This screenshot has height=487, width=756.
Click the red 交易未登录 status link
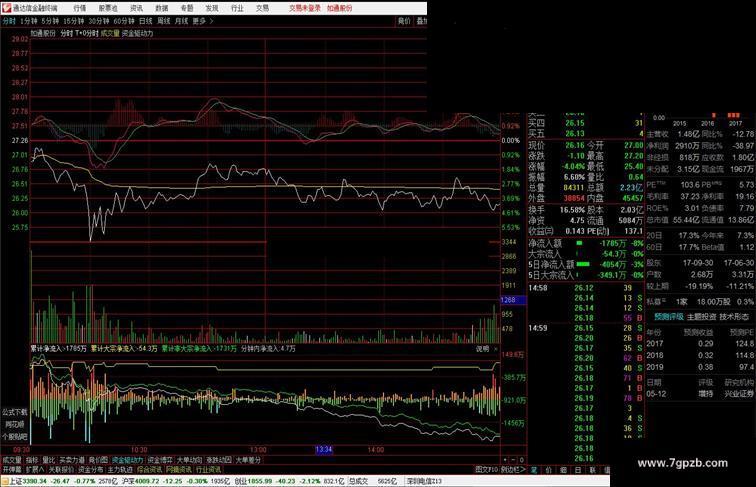(x=305, y=8)
